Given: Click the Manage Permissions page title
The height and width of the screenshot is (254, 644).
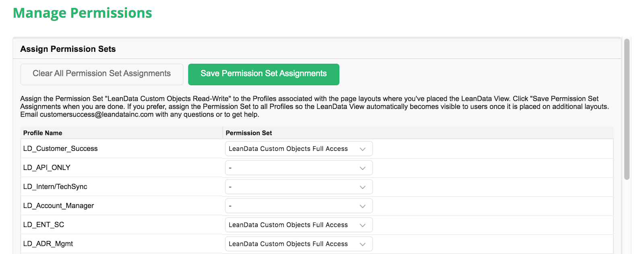Looking at the screenshot, I should pos(83,13).
